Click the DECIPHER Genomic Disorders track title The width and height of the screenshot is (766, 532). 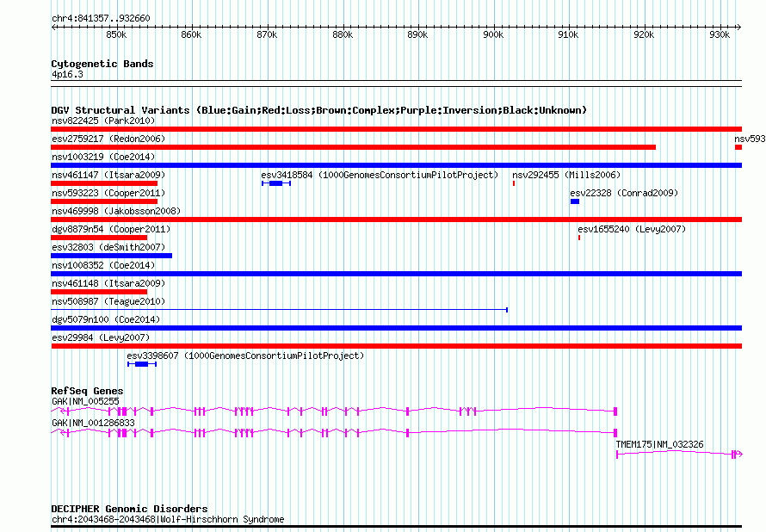click(x=129, y=509)
